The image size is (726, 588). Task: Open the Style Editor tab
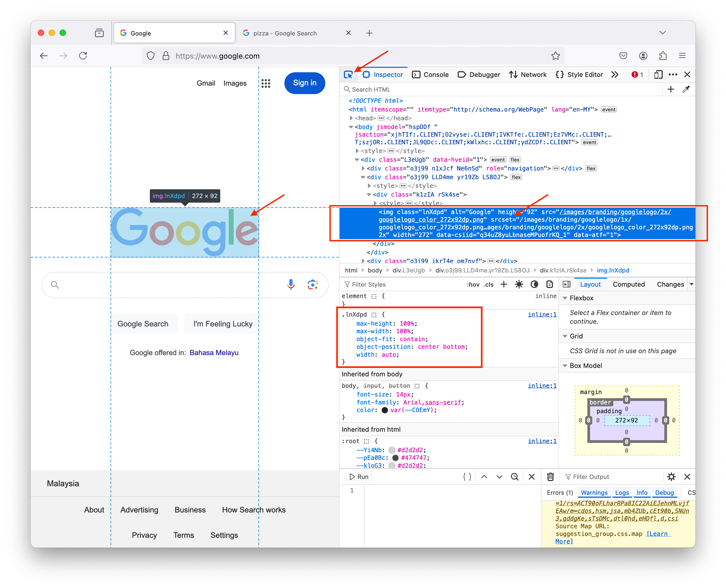(579, 74)
